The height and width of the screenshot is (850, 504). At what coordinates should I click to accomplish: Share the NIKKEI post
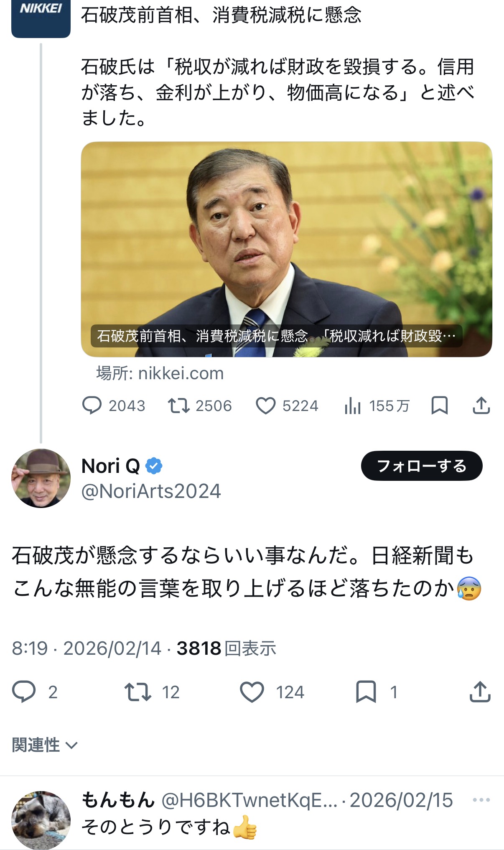(x=481, y=406)
